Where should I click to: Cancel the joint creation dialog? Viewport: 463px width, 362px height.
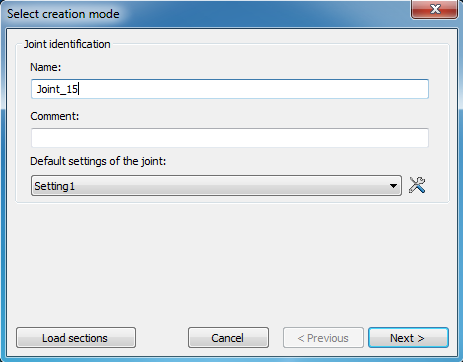(228, 338)
